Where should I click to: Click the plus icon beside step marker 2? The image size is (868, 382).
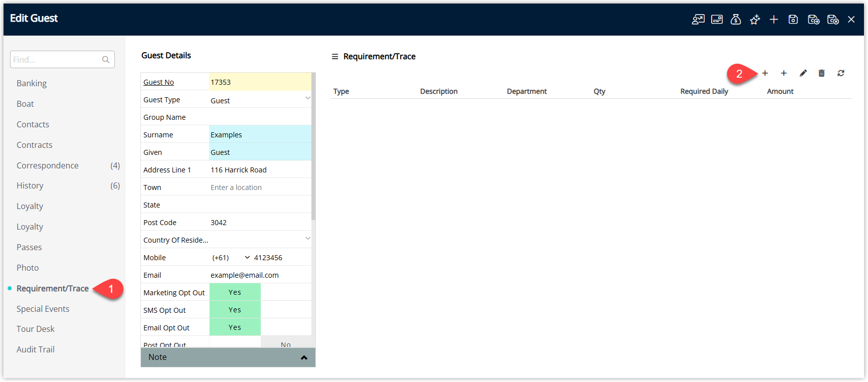765,73
